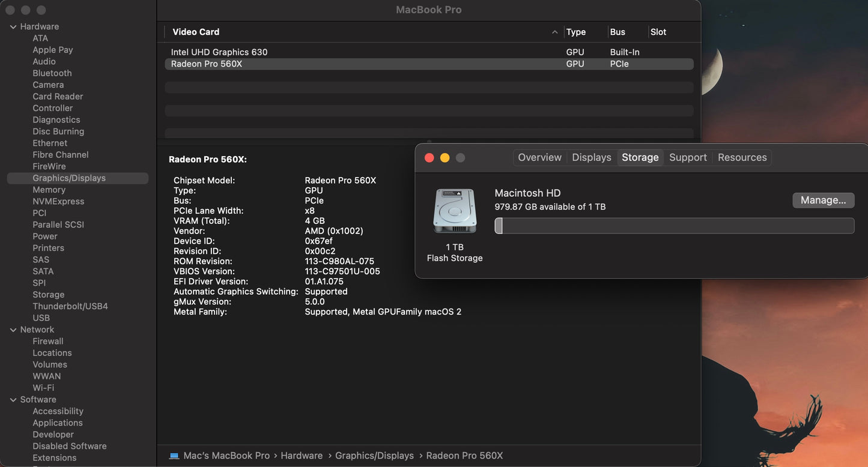Click the Macintosh HD disk drive icon
The height and width of the screenshot is (467, 868).
[x=455, y=211]
